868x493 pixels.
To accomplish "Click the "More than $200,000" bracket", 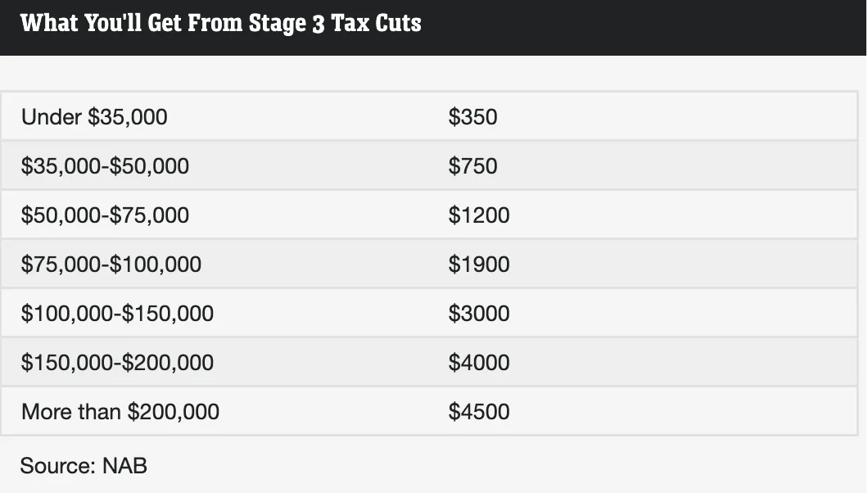I will 120,411.
